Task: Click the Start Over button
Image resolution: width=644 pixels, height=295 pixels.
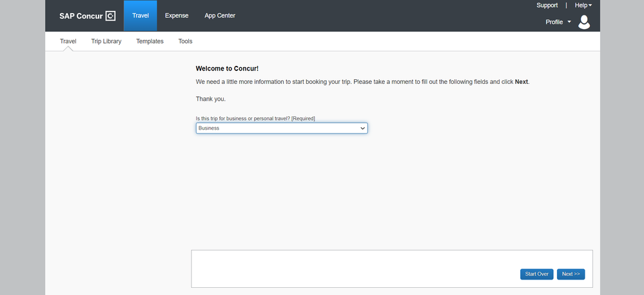Action: click(537, 274)
